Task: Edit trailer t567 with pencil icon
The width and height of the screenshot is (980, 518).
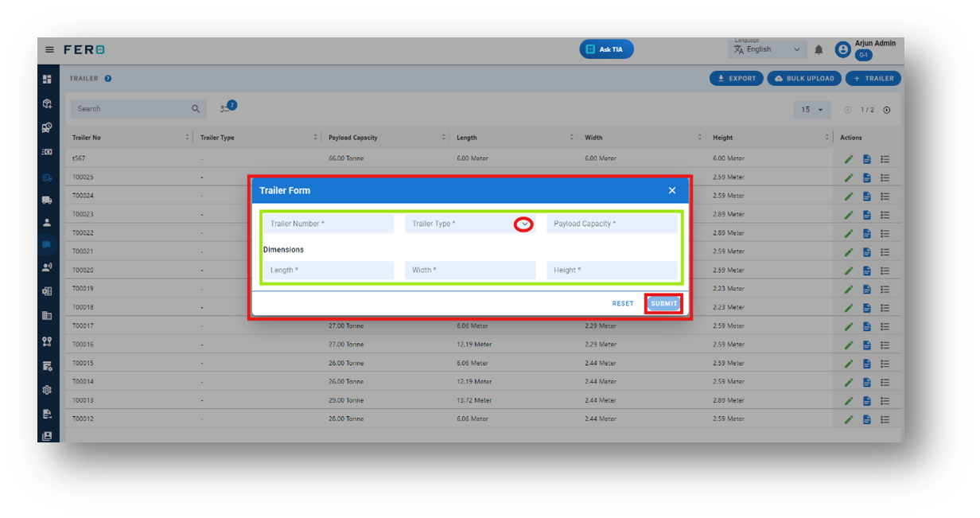Action: point(849,158)
